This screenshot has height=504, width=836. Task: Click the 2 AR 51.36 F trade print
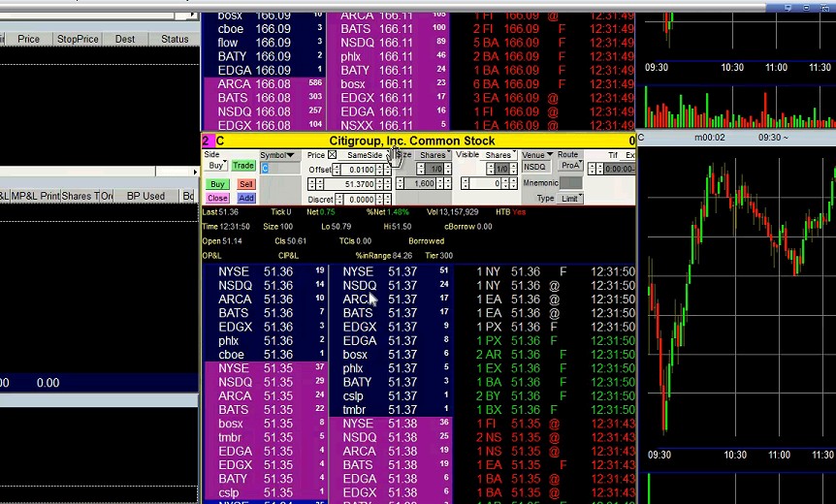coord(555,355)
